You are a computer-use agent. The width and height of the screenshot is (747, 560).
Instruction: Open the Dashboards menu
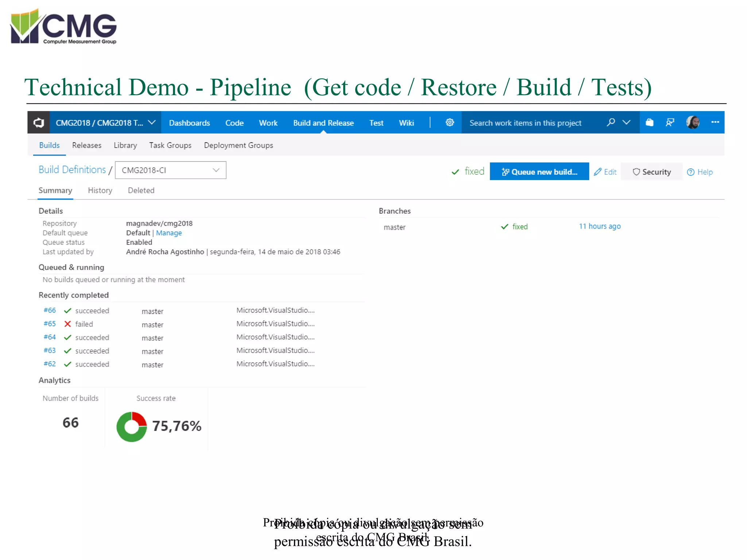(189, 123)
